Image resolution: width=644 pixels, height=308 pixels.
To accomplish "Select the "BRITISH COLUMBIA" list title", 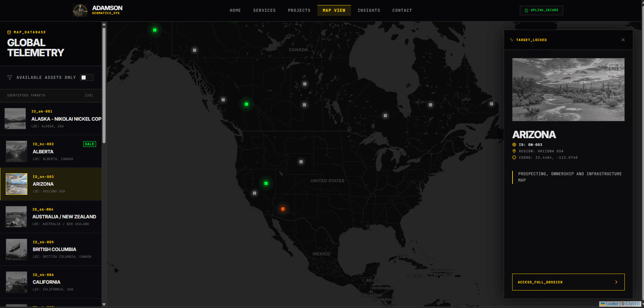I will click(x=55, y=249).
